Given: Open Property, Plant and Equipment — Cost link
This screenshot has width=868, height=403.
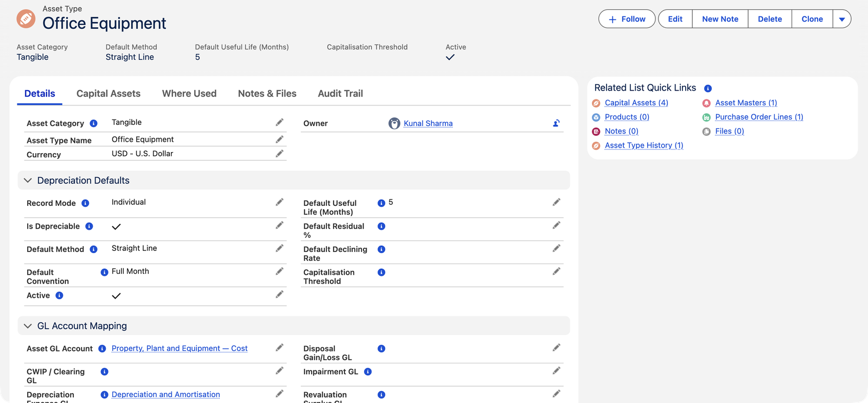Looking at the screenshot, I should 180,348.
